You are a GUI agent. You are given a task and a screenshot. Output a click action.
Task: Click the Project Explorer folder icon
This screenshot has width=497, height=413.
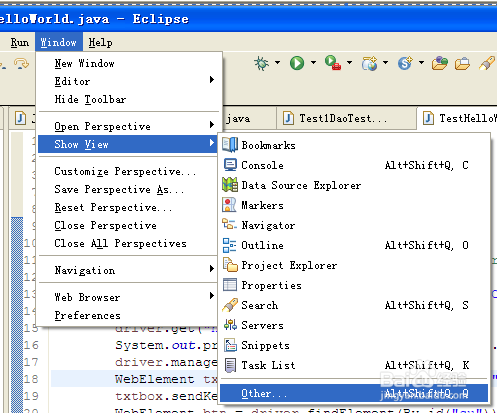click(230, 265)
